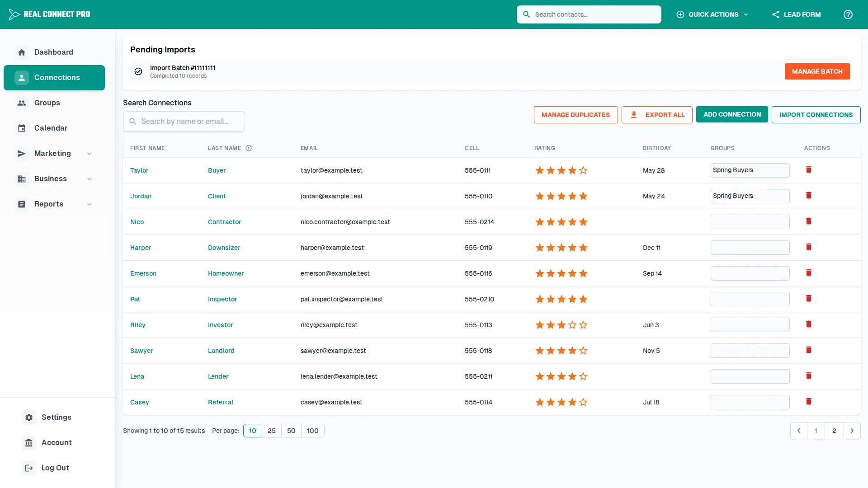868x488 pixels.
Task: Delete the Lena Lender row
Action: tap(809, 375)
